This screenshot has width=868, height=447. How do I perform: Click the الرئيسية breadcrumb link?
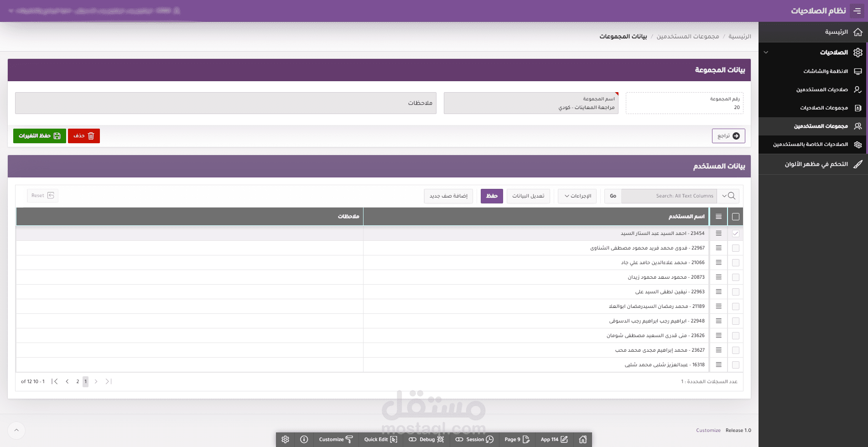pyautogui.click(x=739, y=36)
